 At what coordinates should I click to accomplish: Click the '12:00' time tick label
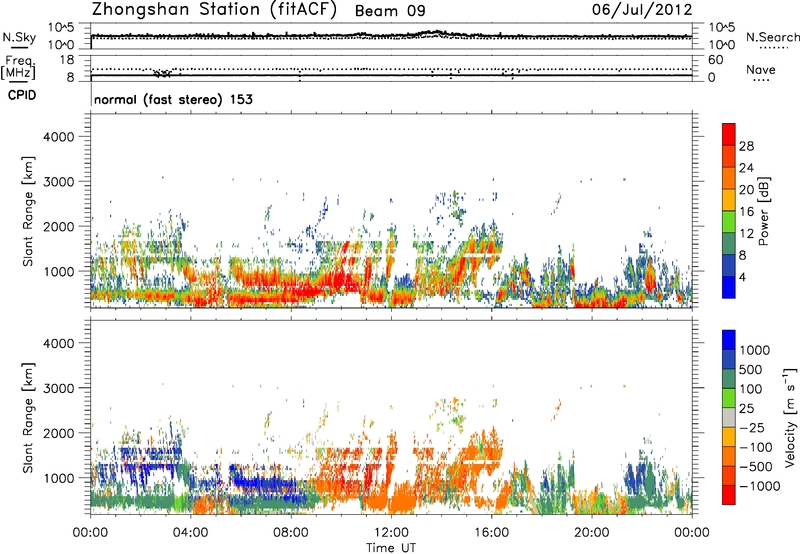click(391, 533)
